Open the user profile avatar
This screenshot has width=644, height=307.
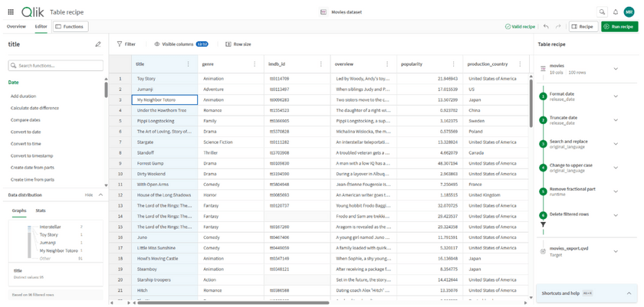pos(629,12)
